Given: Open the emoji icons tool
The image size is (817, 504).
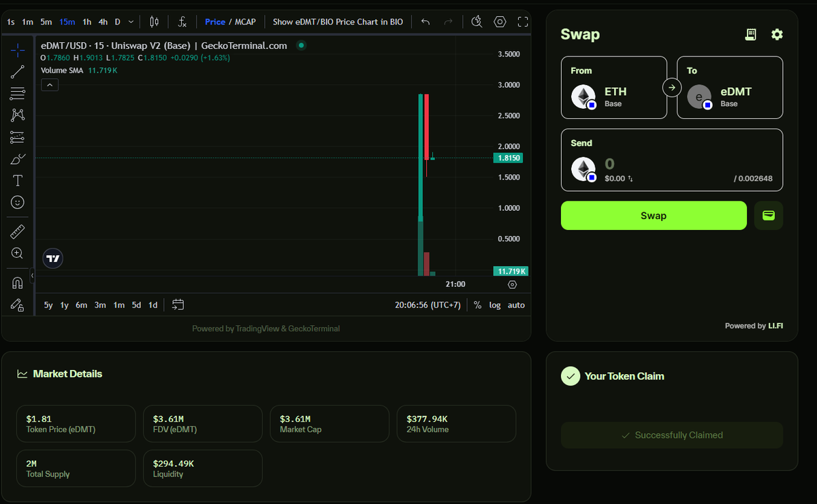Looking at the screenshot, I should [x=18, y=202].
